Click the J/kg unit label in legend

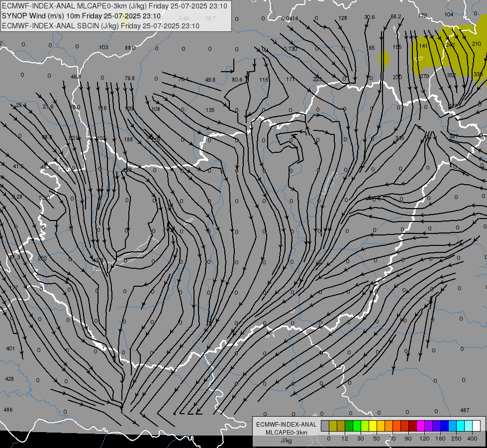(x=287, y=441)
